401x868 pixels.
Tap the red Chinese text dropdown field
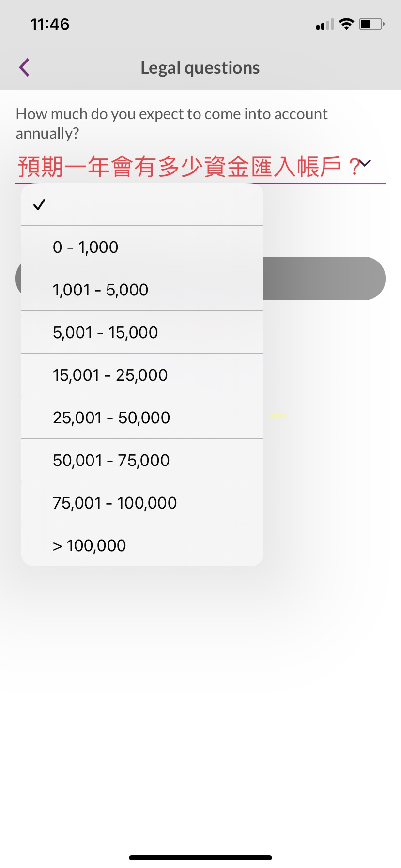click(184, 167)
